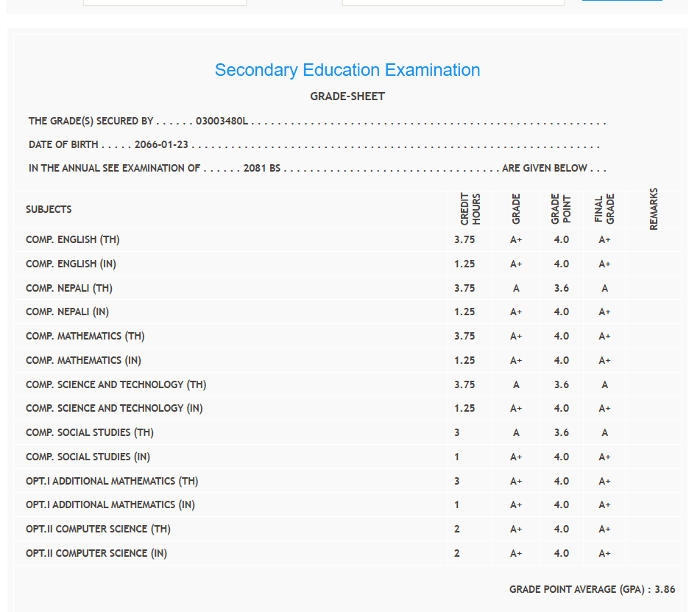Viewport: 700px width, 612px height.
Task: Select OPT.II COMPUTER SCIENCE (IN) row label
Action: pyautogui.click(x=96, y=553)
